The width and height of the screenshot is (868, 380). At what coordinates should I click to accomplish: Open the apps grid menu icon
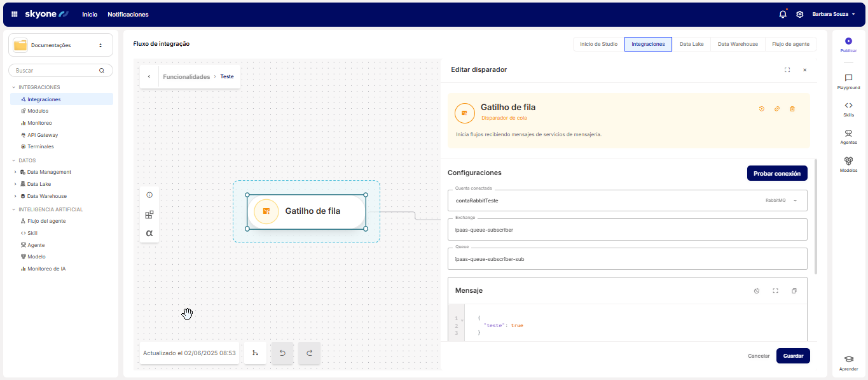[15, 14]
